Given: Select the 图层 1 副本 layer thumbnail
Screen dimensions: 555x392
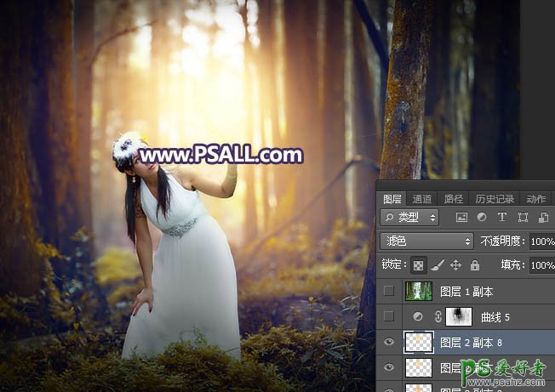Looking at the screenshot, I should (x=419, y=292).
